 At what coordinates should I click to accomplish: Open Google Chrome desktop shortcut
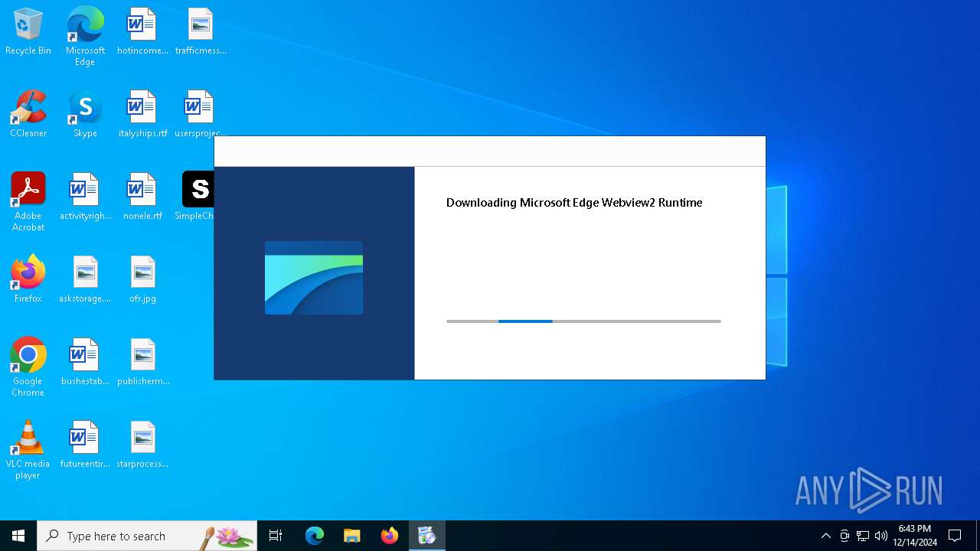click(x=28, y=367)
